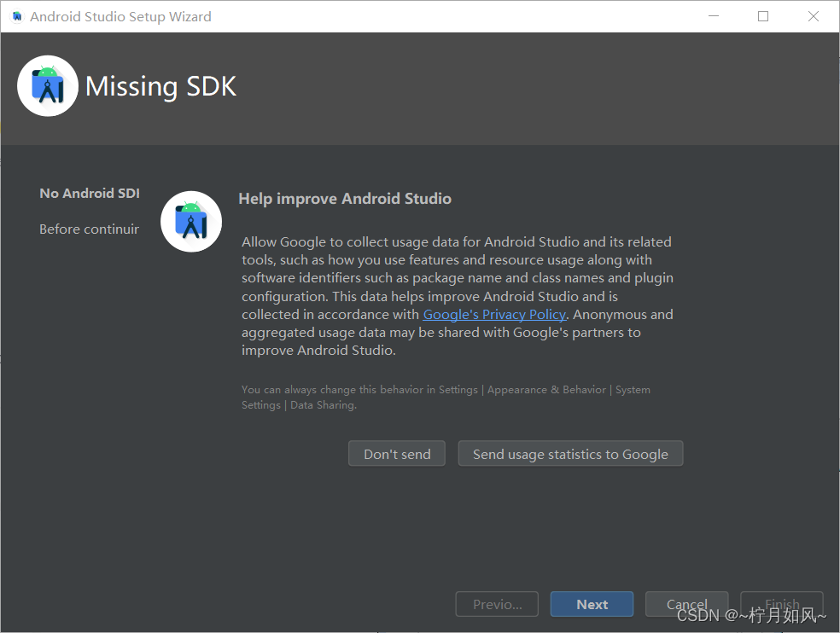Open Google's Privacy Policy link
The width and height of the screenshot is (840, 633).
point(494,314)
